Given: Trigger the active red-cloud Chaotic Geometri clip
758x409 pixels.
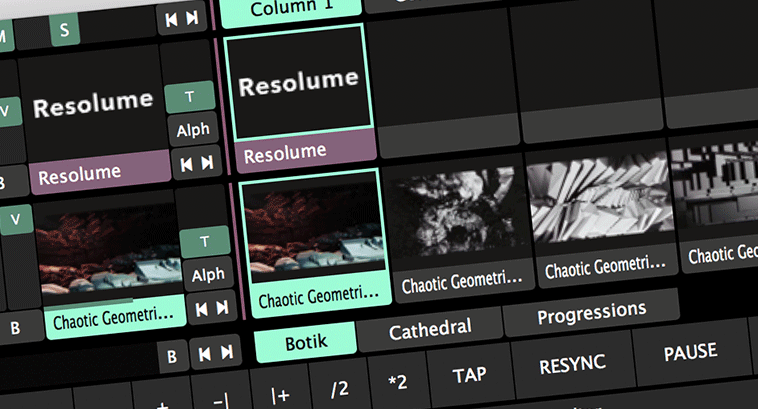Looking at the screenshot, I should pos(313,225).
